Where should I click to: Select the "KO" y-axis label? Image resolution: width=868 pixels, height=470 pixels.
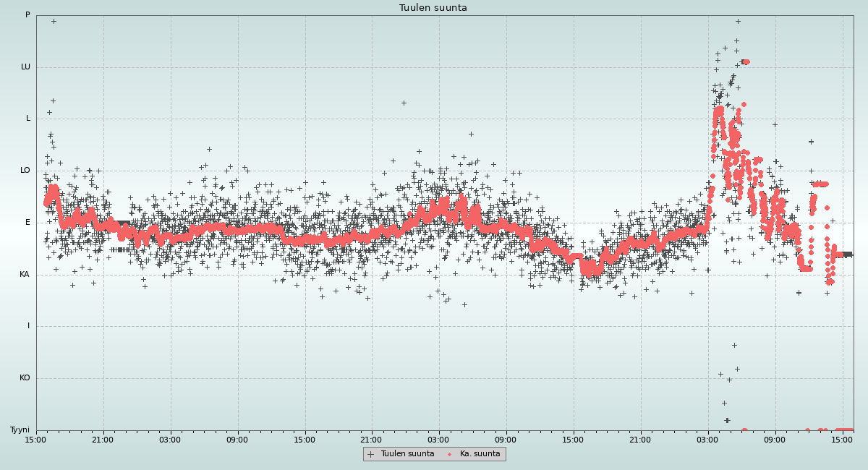tap(25, 378)
